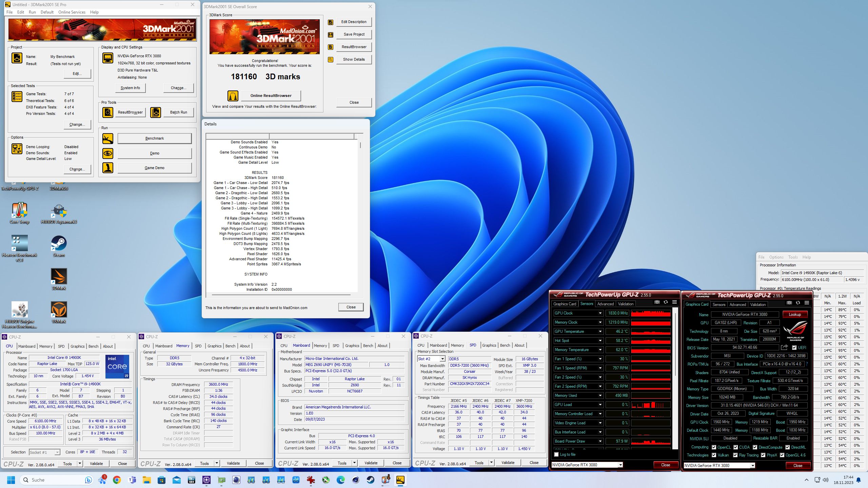The width and height of the screenshot is (868, 488).
Task: Click Steam icon in taskbar
Action: coord(371,480)
